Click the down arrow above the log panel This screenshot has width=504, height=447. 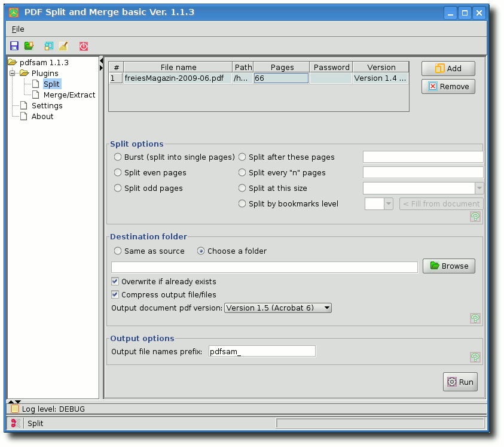pos(18,402)
